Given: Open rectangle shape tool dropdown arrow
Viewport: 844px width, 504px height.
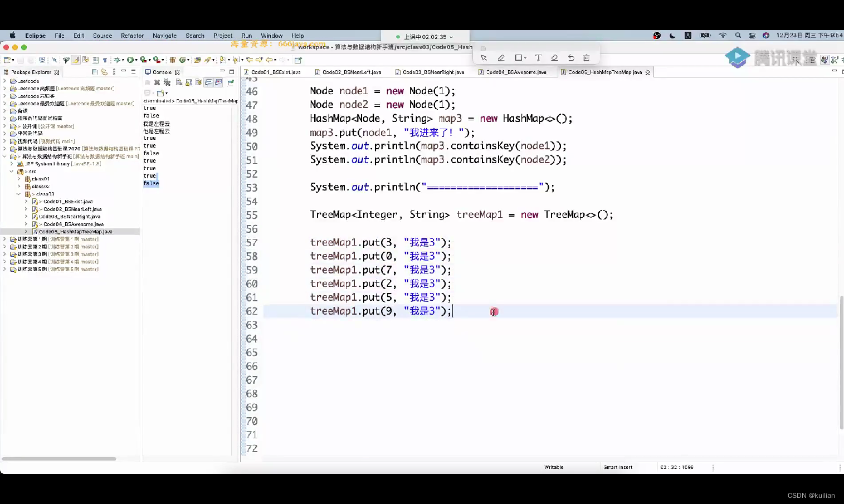Looking at the screenshot, I should pos(525,58).
